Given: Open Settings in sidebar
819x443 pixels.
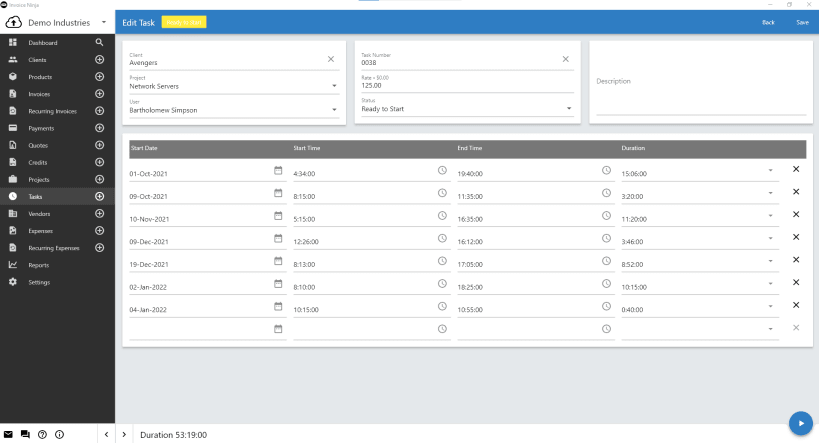Looking at the screenshot, I should click(39, 282).
